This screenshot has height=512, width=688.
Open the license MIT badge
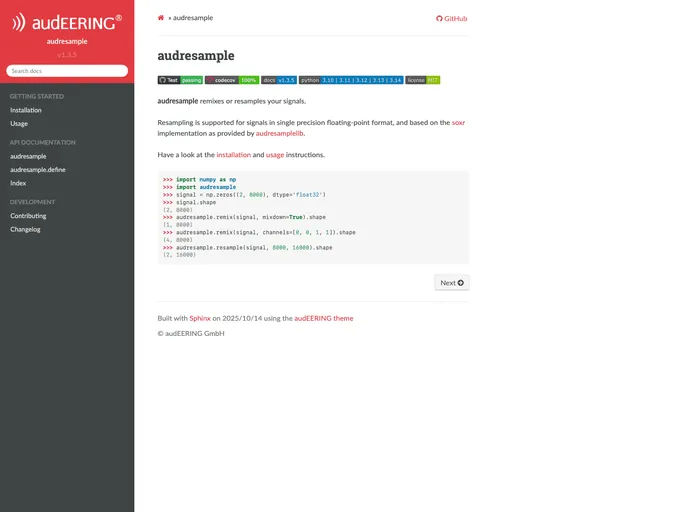pyautogui.click(x=423, y=80)
